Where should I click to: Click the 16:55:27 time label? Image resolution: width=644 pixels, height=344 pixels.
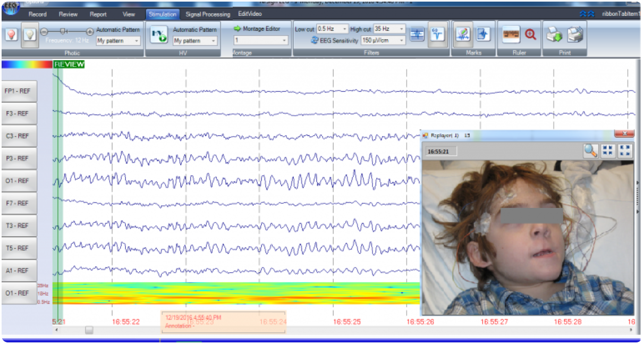click(495, 322)
